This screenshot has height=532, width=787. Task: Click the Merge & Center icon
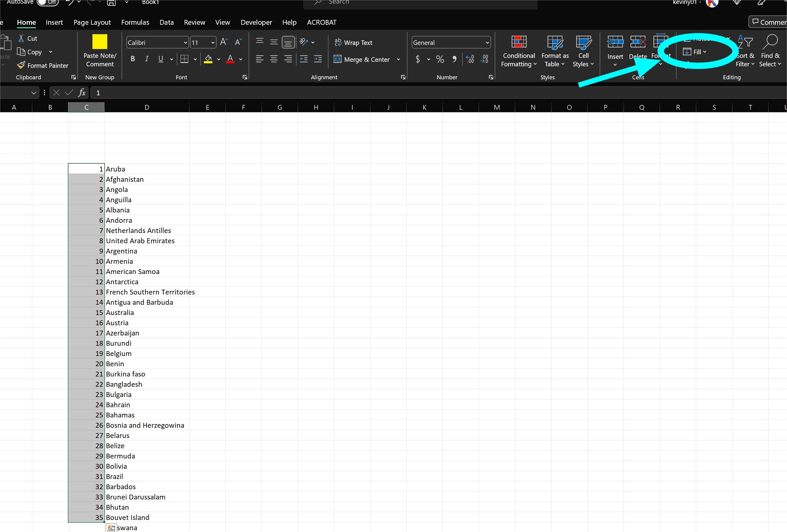(338, 59)
